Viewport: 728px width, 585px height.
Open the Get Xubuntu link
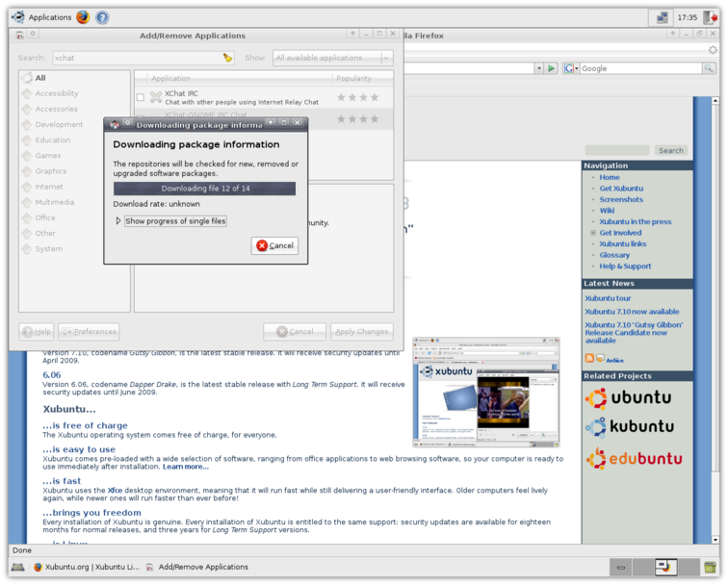(x=621, y=189)
